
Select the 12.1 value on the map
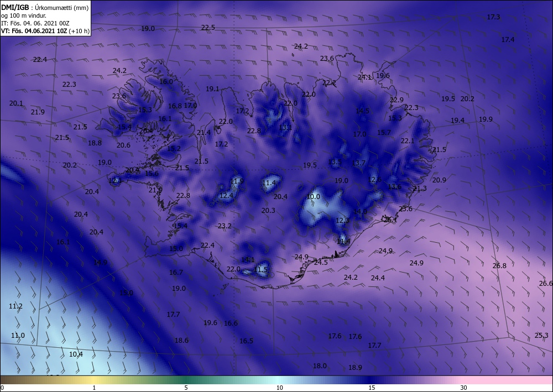coord(115,181)
